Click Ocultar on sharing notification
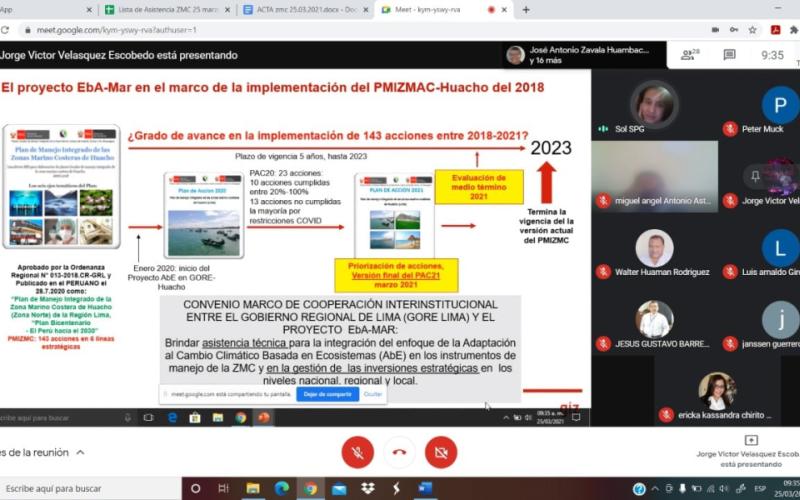 click(x=373, y=394)
